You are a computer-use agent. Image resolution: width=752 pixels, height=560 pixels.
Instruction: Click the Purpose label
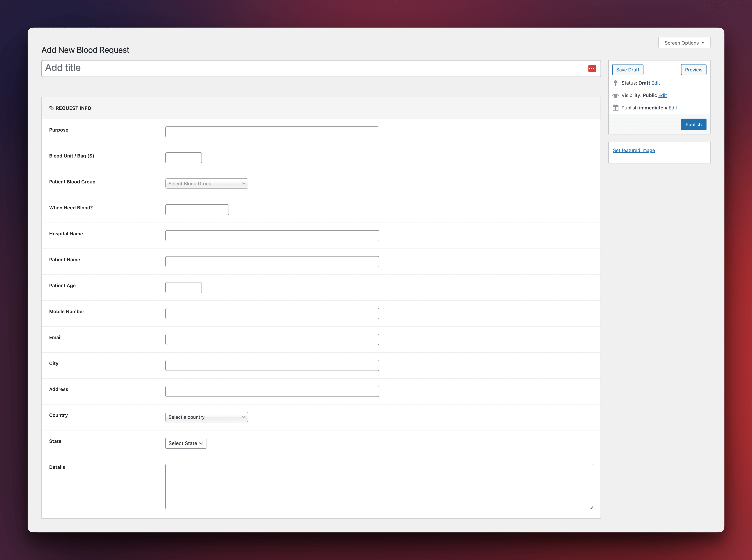[59, 130]
